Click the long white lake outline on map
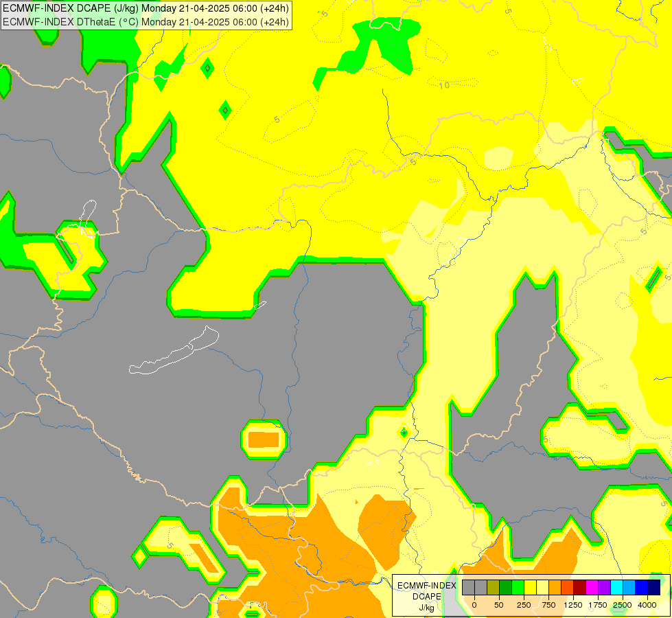This screenshot has width=672, height=618. 174,350
